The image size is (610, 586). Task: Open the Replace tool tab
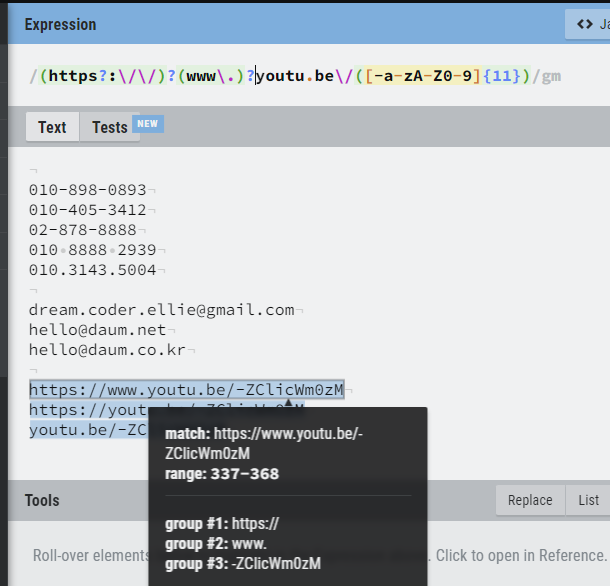click(530, 500)
